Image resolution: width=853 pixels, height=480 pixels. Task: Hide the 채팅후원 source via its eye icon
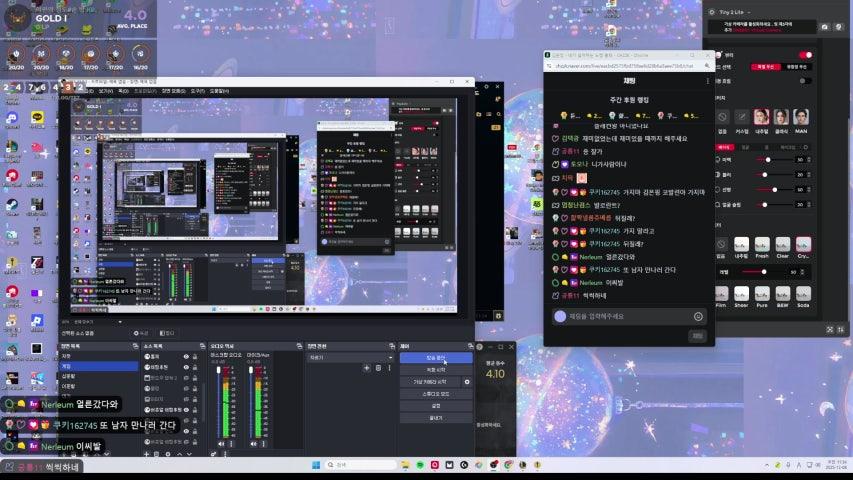(186, 367)
